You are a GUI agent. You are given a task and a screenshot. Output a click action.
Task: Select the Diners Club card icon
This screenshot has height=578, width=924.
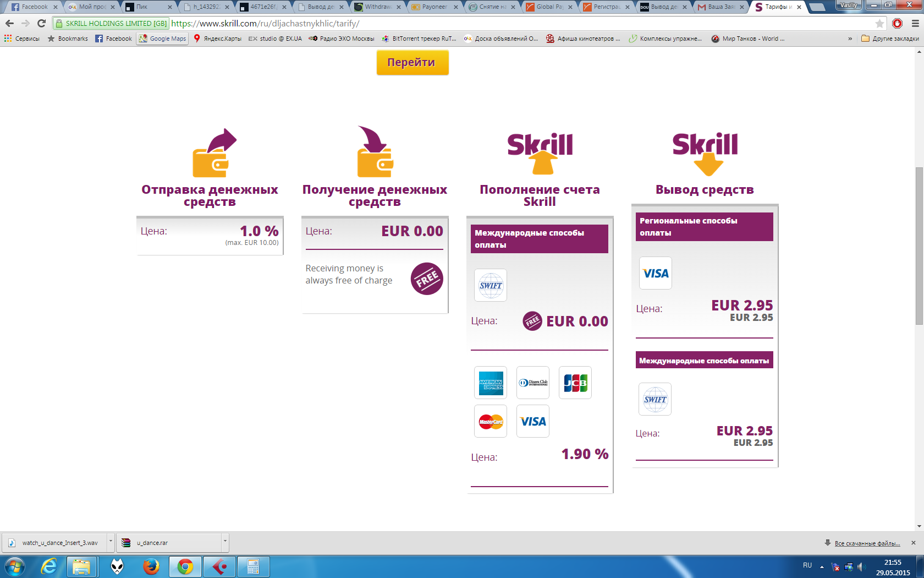(533, 383)
